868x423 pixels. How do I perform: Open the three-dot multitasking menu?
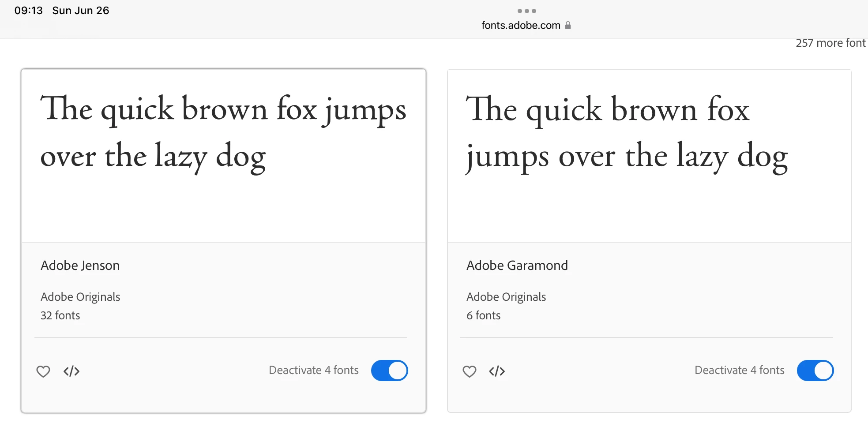pyautogui.click(x=527, y=11)
